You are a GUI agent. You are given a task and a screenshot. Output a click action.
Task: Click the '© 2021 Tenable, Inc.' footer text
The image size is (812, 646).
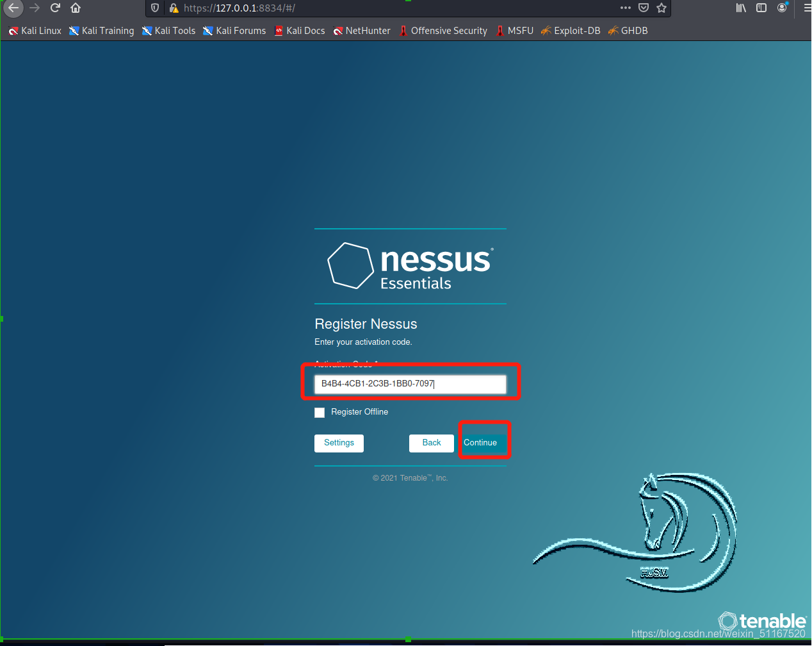(x=410, y=478)
